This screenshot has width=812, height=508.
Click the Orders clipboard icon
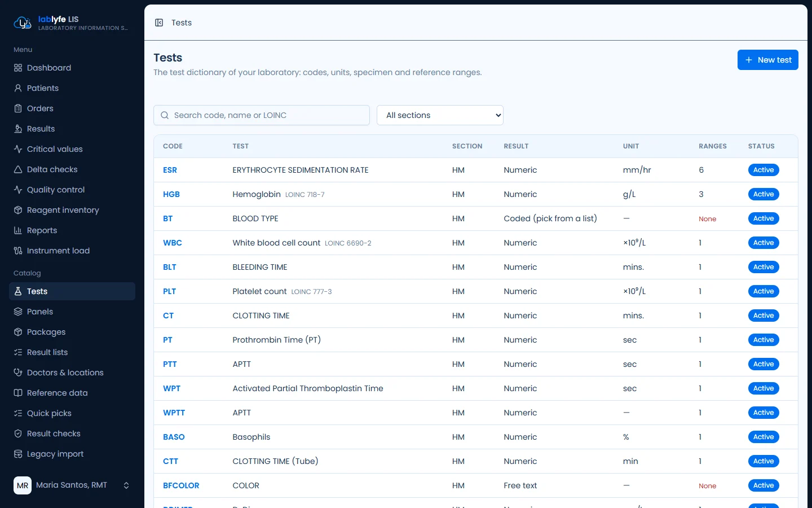click(18, 108)
